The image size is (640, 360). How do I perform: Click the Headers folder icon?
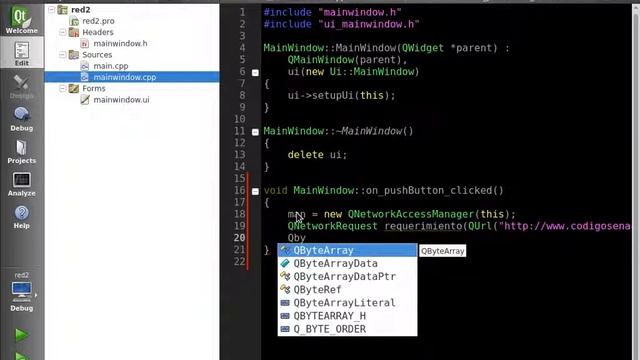click(x=74, y=32)
